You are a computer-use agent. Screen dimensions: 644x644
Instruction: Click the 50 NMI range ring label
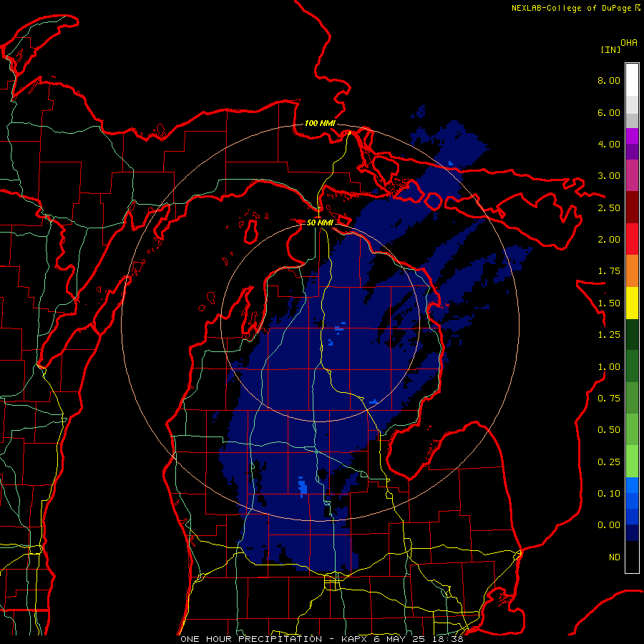coord(320,223)
